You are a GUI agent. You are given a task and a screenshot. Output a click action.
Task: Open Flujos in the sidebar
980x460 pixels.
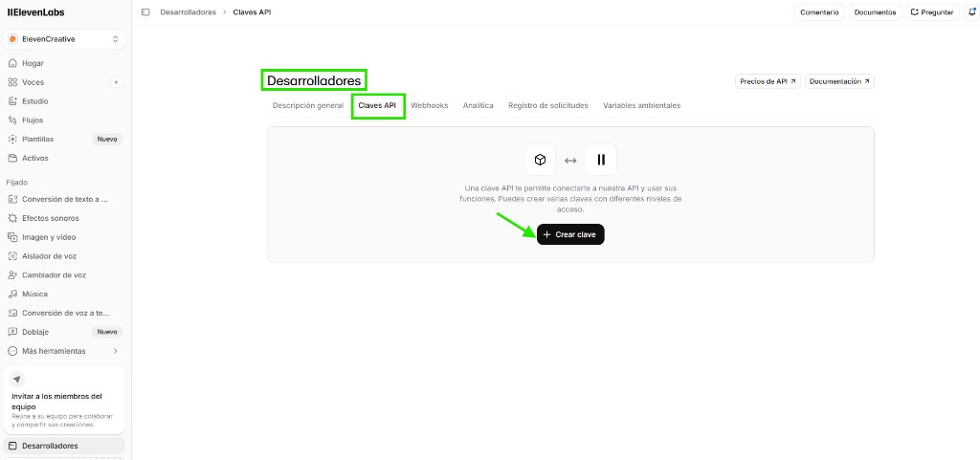[64, 120]
